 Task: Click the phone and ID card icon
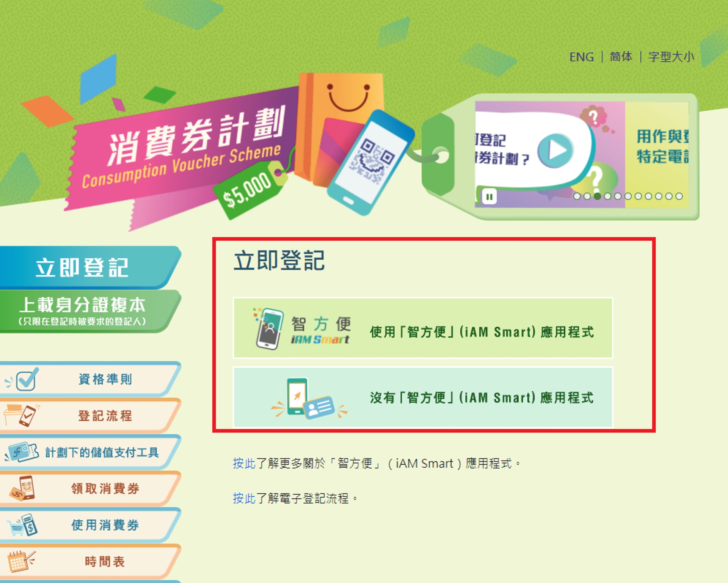(x=309, y=398)
